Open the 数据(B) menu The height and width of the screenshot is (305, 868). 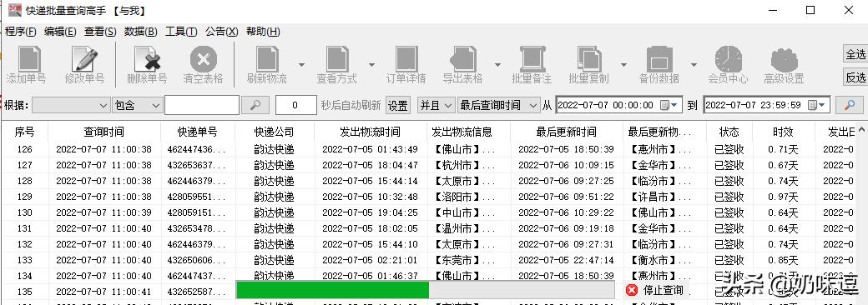tap(140, 32)
